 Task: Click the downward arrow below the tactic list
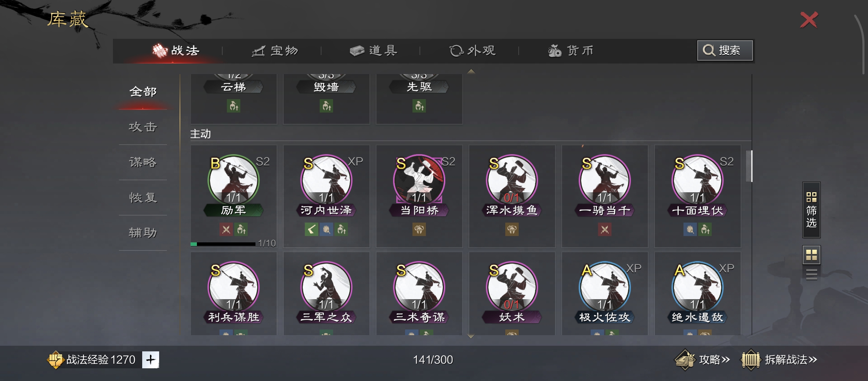(x=471, y=336)
